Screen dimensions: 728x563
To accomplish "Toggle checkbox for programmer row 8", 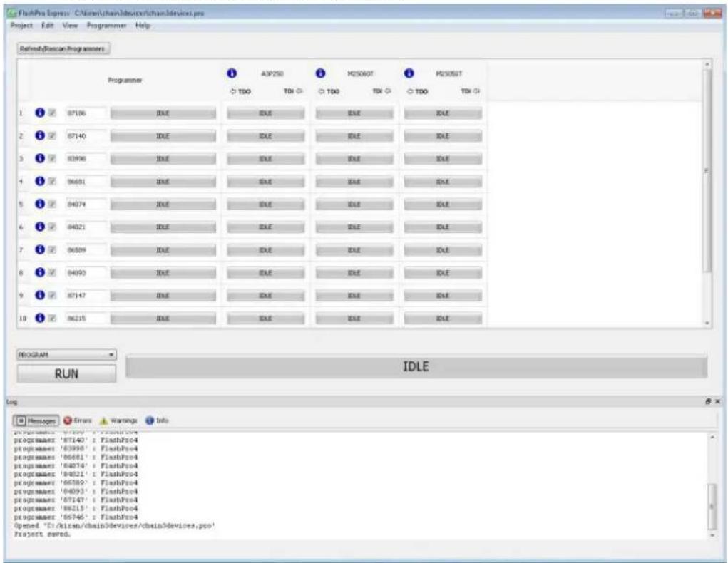I will (52, 272).
